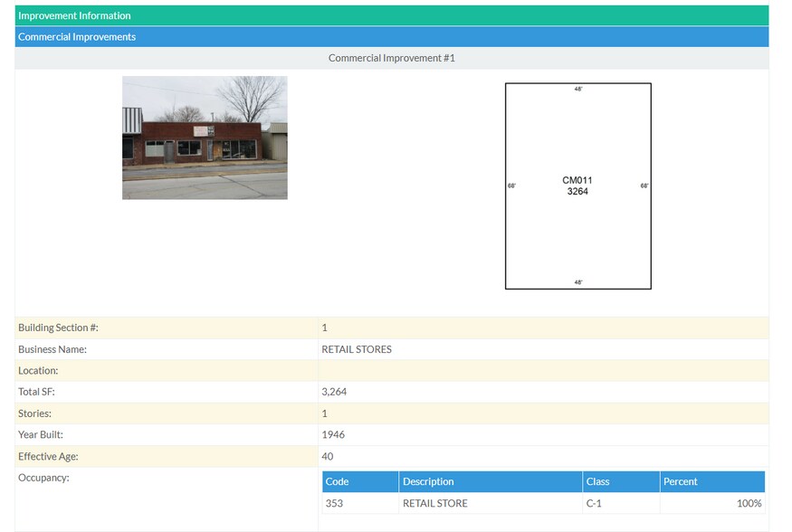This screenshot has width=792, height=532.
Task: Click the Stories row value 1
Action: point(323,414)
